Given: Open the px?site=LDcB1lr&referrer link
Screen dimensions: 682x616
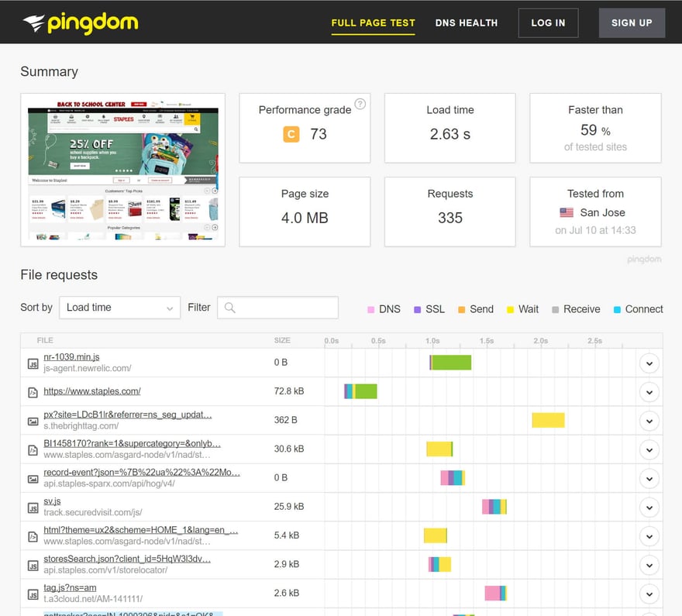Looking at the screenshot, I should [x=127, y=415].
